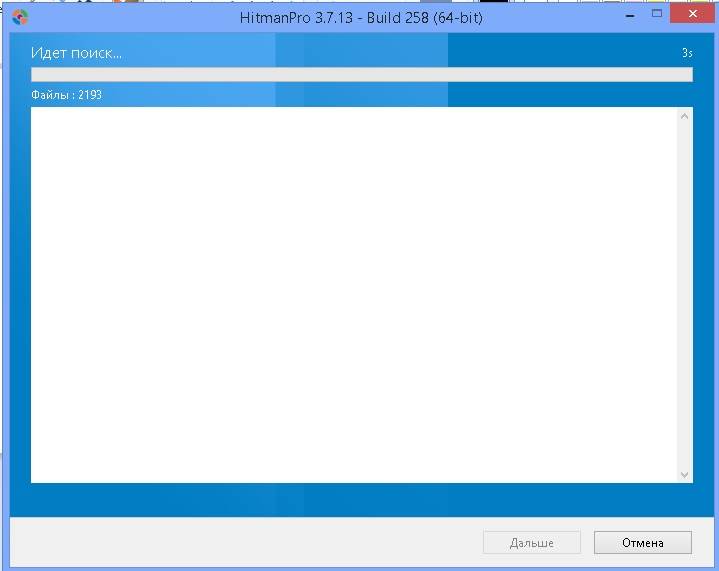Minimize the HitmanPro window
Screen dimensions: 719x571
click(631, 15)
